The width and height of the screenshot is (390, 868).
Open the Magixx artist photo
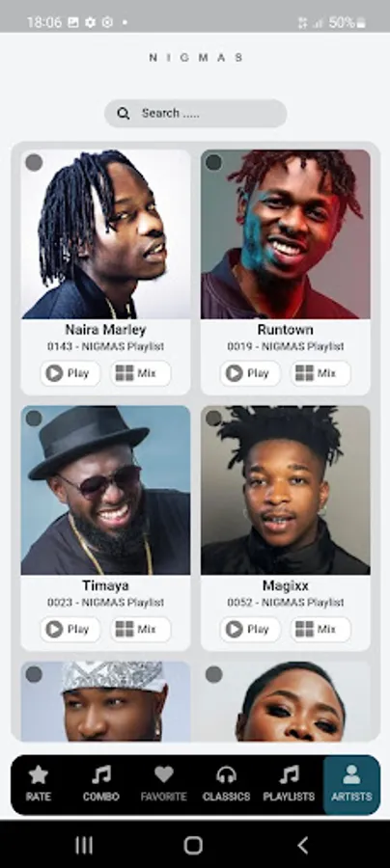click(286, 490)
